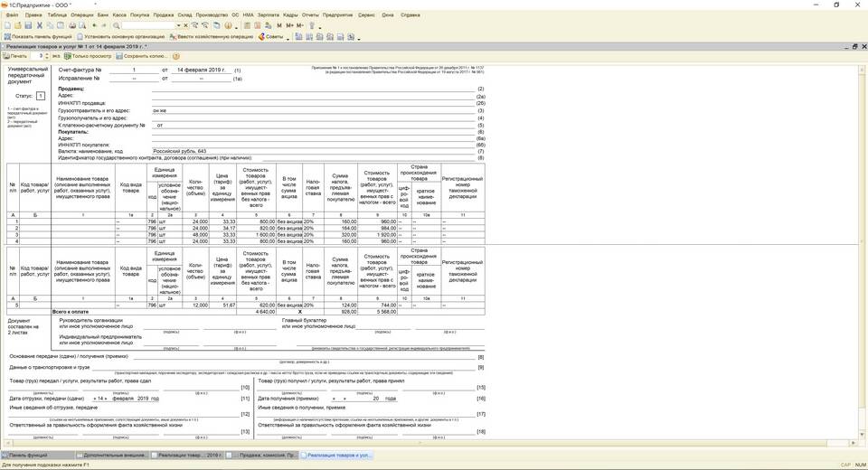The height and width of the screenshot is (470, 868).
Task: Click Ввести хозяйственную операцию button
Action: (x=212, y=37)
